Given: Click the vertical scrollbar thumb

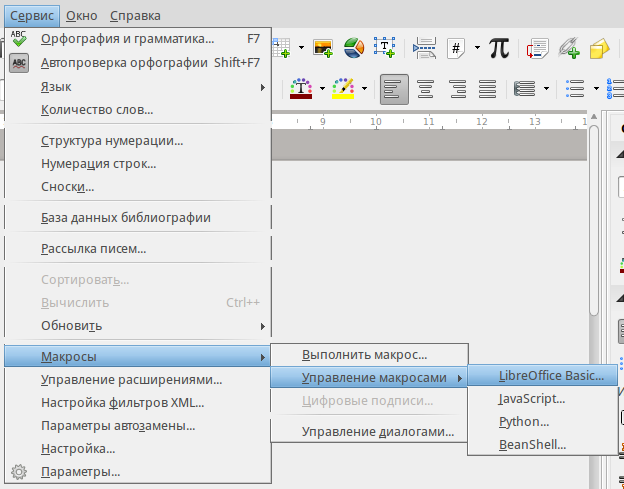Looking at the screenshot, I should point(594,220).
